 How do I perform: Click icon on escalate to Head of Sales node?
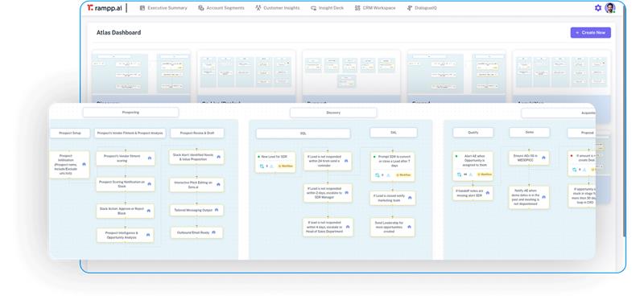[348, 227]
